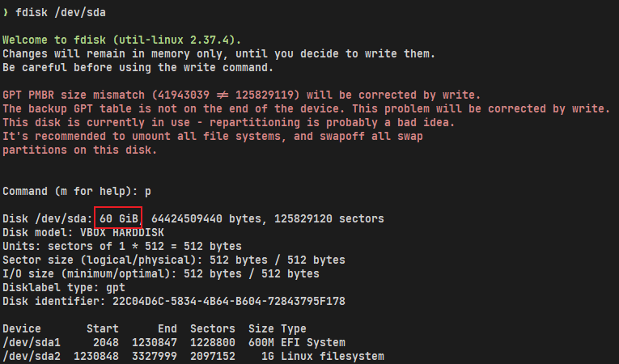Click the '/dev/sda1' device entry

coord(32,342)
